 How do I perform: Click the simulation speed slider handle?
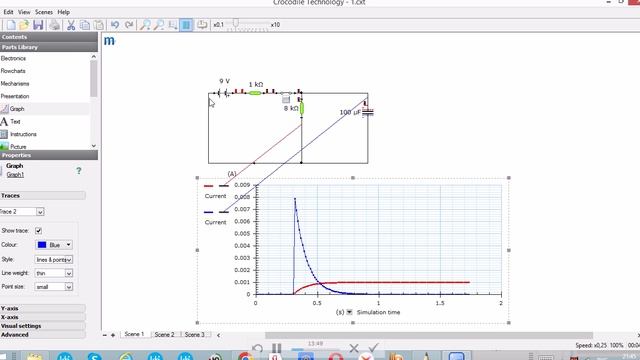(x=236, y=23)
